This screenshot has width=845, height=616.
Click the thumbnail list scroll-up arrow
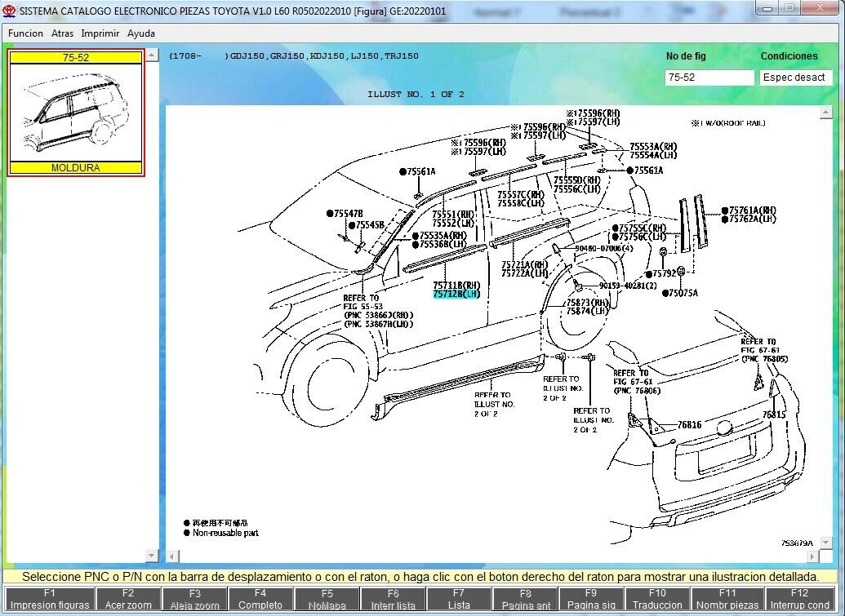tap(152, 55)
